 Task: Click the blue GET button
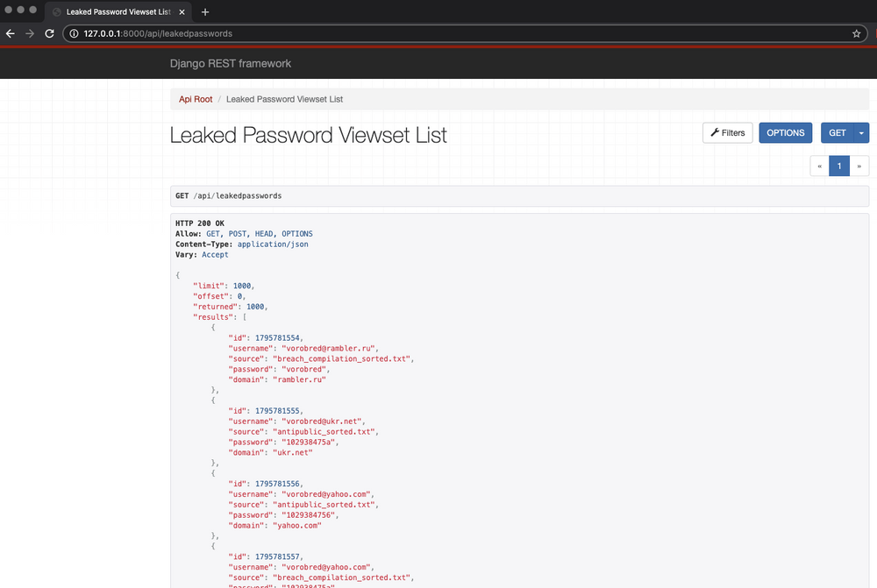coord(834,132)
